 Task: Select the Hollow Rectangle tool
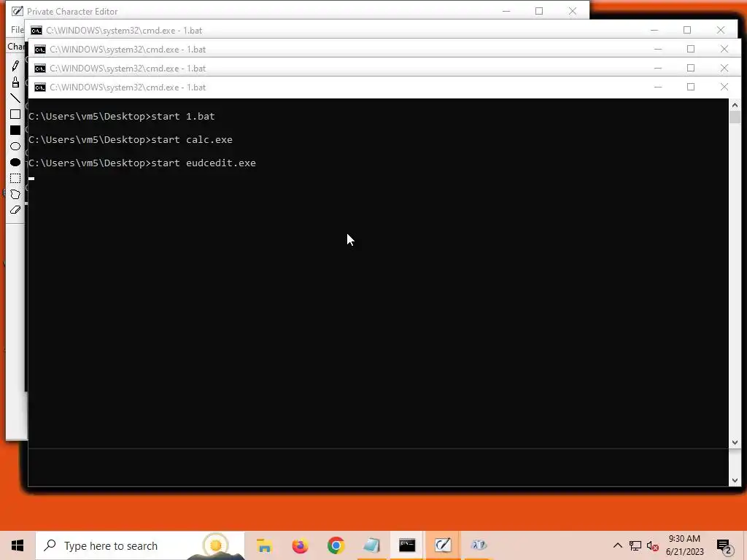pos(15,114)
